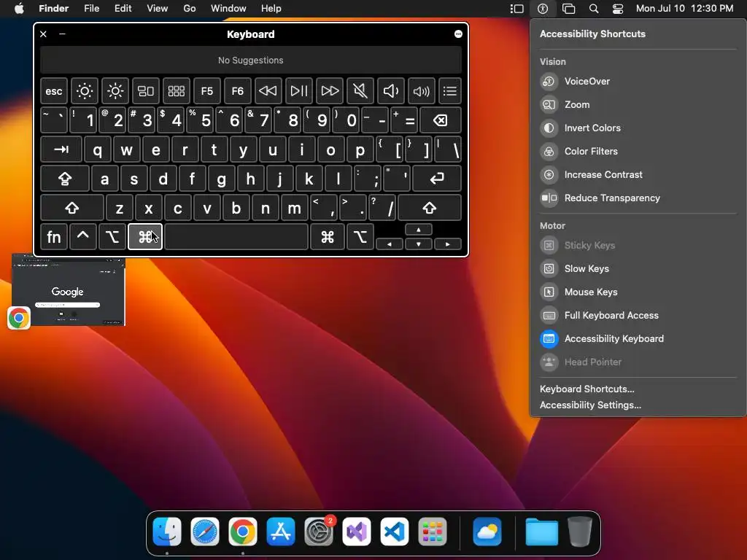Tap the caps lock key
This screenshot has width=747, height=560.
pyautogui.click(x=65, y=179)
